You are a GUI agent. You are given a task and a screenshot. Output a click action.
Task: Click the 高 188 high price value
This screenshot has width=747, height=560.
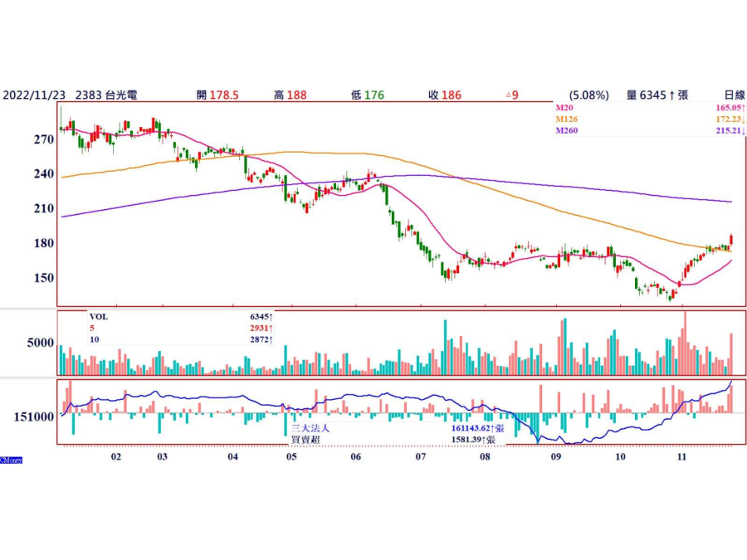click(x=290, y=95)
